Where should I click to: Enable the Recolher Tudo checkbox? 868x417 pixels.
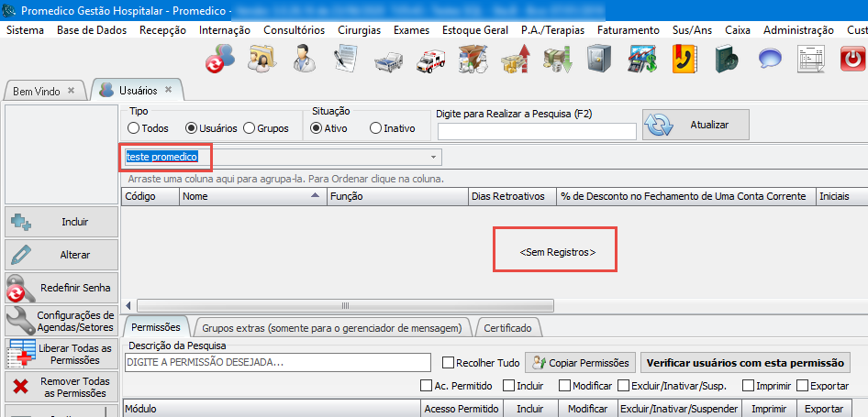tap(449, 363)
